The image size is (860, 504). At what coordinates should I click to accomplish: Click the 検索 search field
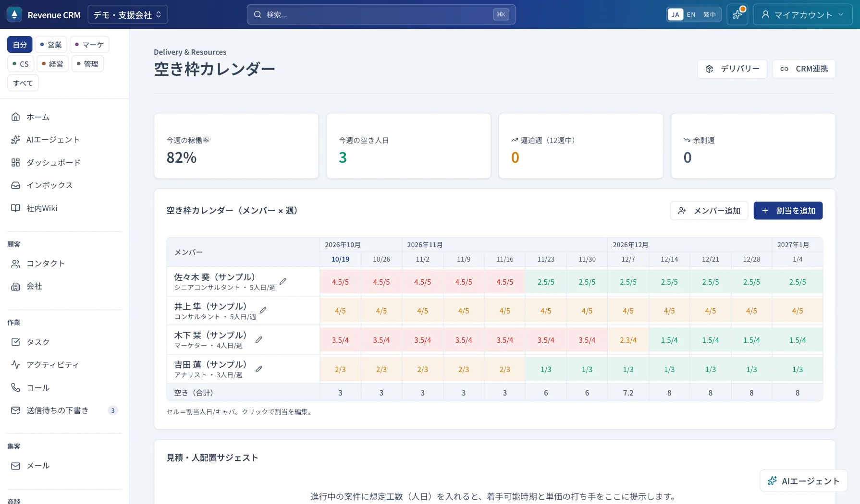coord(381,14)
